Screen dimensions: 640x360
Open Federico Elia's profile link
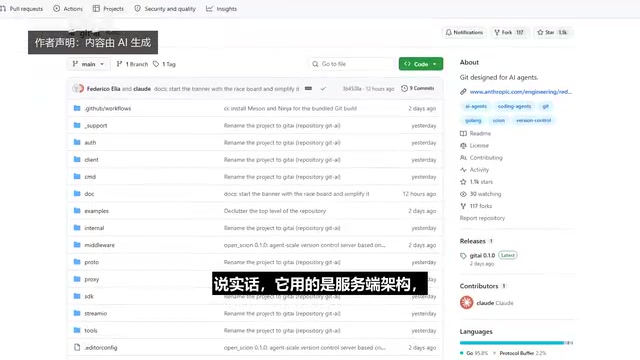[103, 89]
